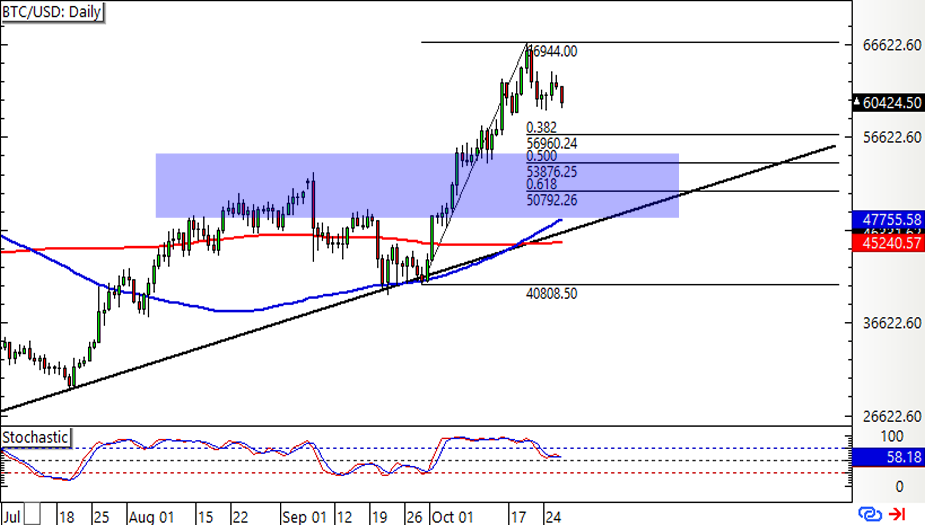Select the 50792.26 Fibonacci price label

552,200
